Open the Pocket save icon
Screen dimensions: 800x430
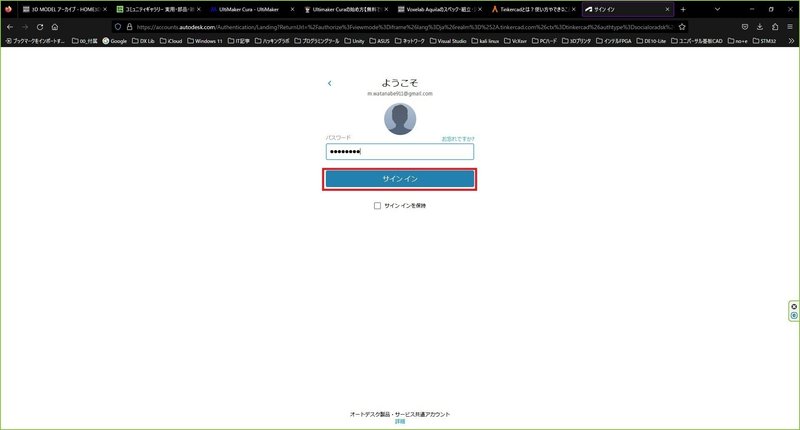745,27
